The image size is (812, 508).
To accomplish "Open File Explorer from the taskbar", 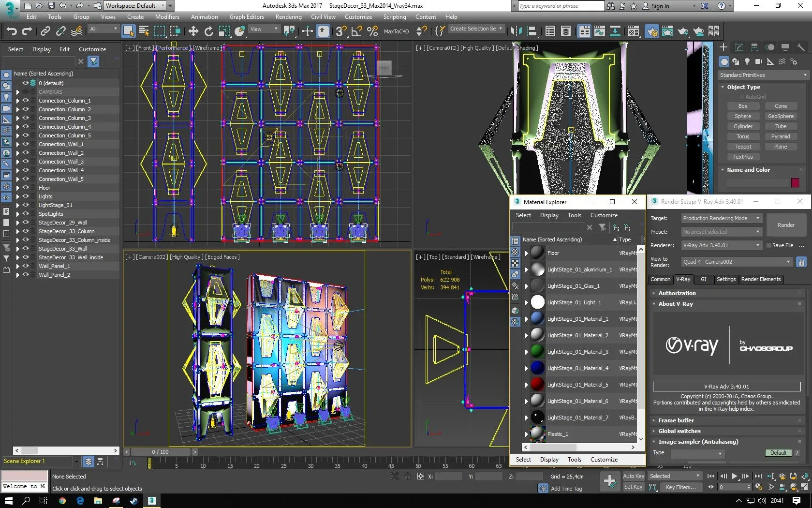I will [x=98, y=501].
